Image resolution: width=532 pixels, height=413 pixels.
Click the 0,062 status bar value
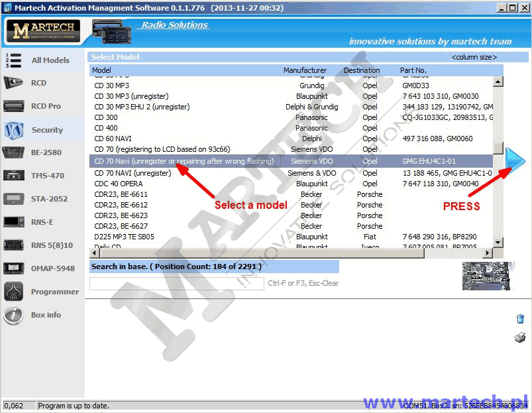click(14, 406)
